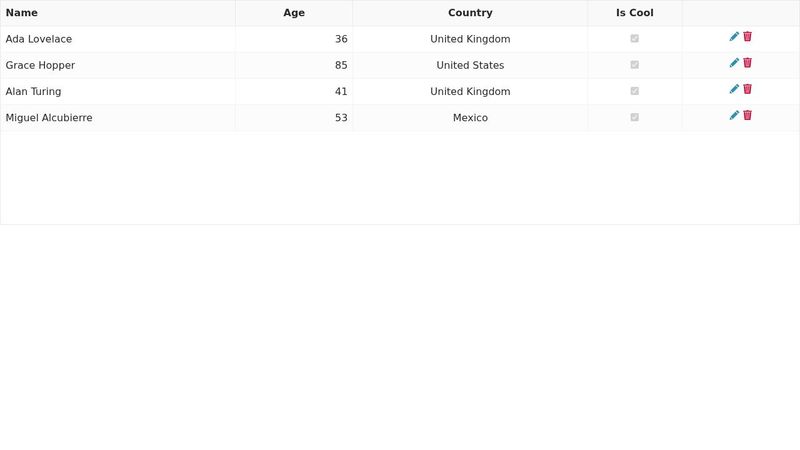
Task: Click the Country column header
Action: 470,13
